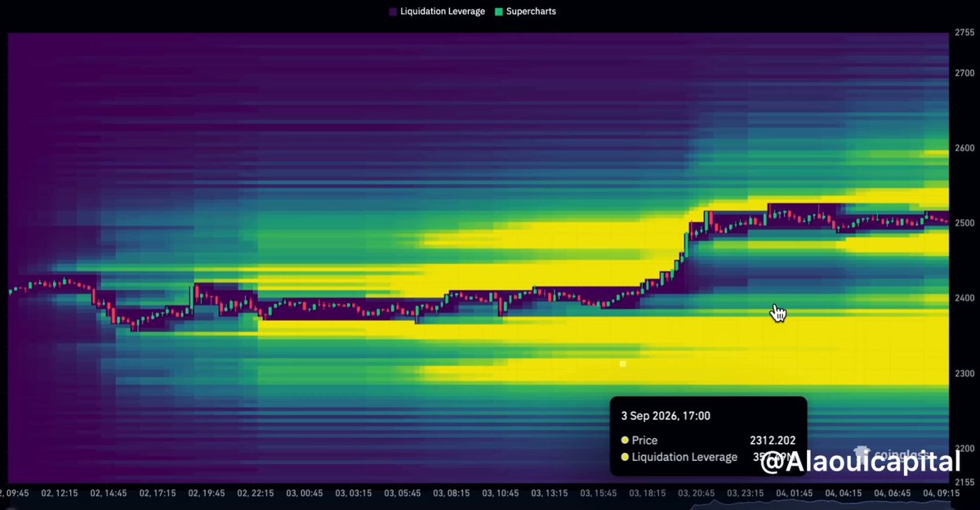Select the "03, 05:45" time axis label
Image resolution: width=980 pixels, height=510 pixels.
tap(401, 494)
